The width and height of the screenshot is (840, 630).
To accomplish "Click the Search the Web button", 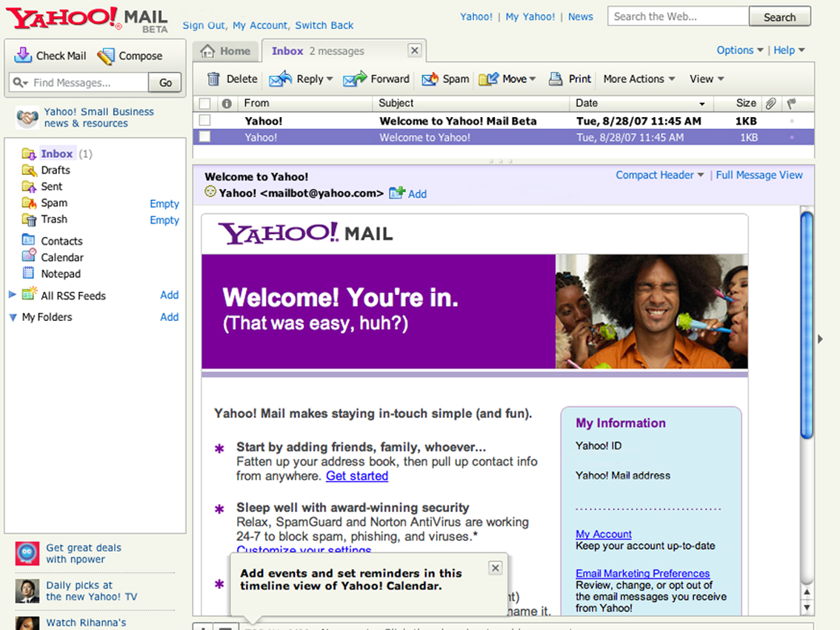I will click(779, 17).
